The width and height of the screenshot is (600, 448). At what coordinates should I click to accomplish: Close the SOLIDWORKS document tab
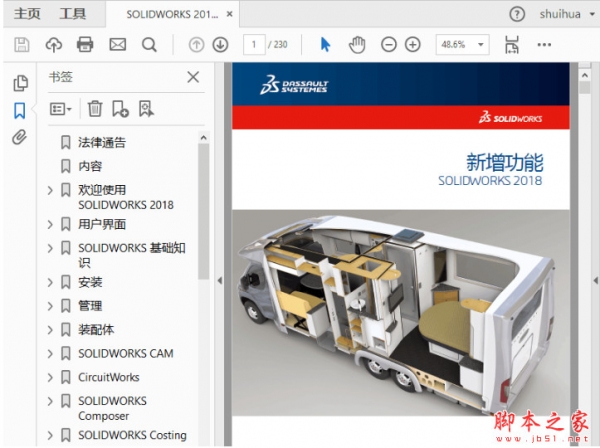click(230, 14)
